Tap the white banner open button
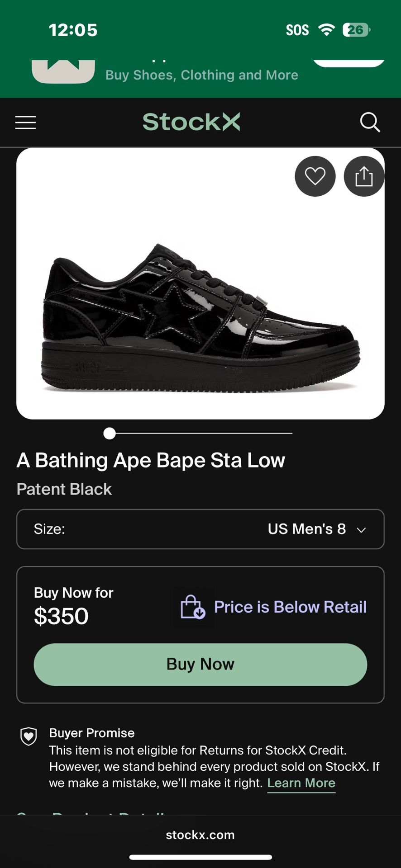 [348, 63]
